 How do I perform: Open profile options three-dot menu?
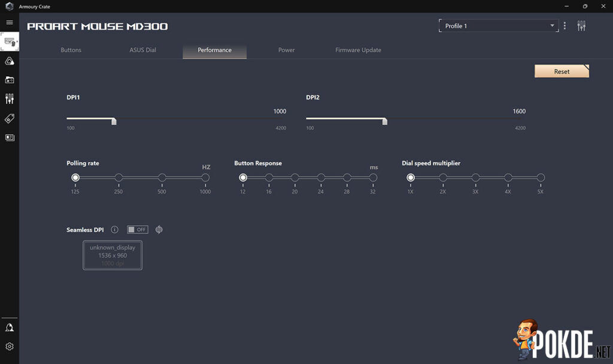pos(565,26)
